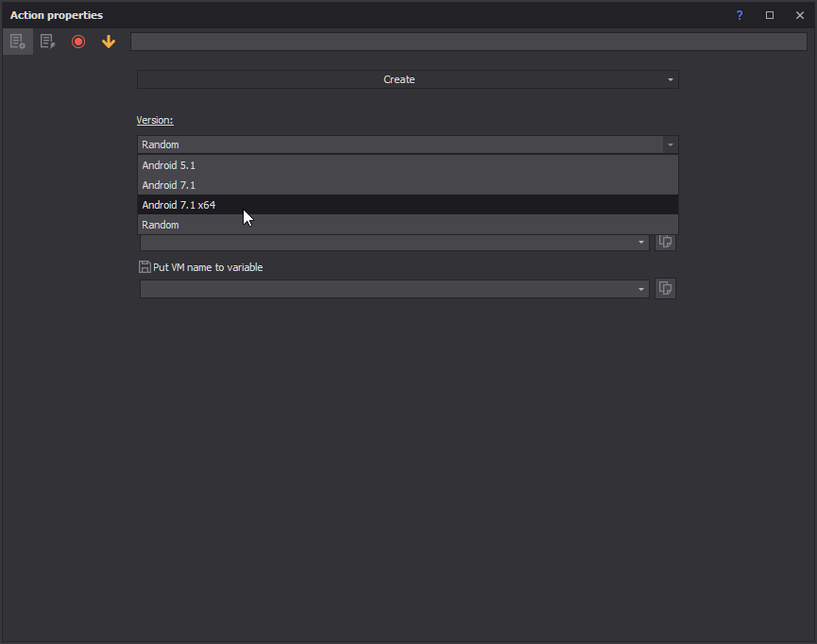
Task: Click the variables button above Put VM name
Action: click(665, 242)
